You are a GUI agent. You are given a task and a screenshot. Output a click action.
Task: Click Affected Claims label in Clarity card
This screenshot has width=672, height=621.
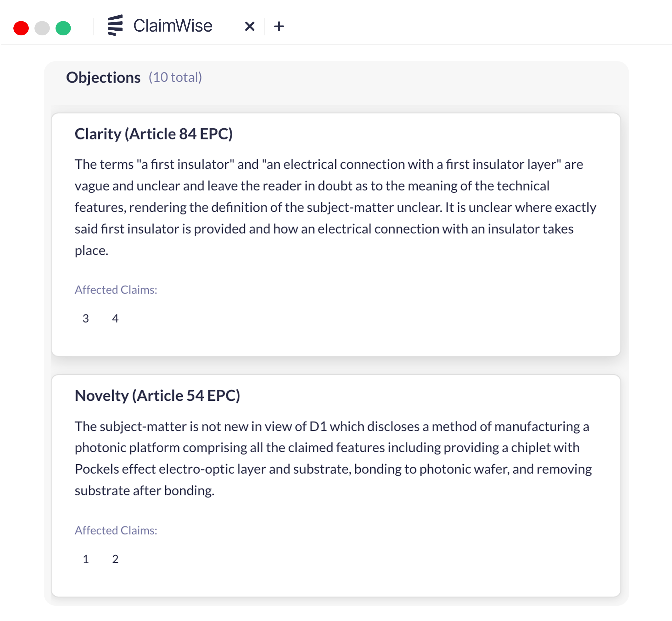[116, 290]
